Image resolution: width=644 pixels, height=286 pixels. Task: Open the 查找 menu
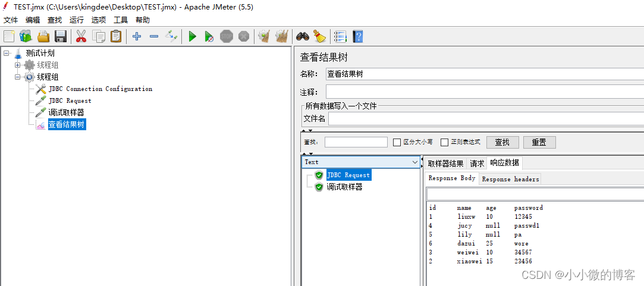coord(55,20)
